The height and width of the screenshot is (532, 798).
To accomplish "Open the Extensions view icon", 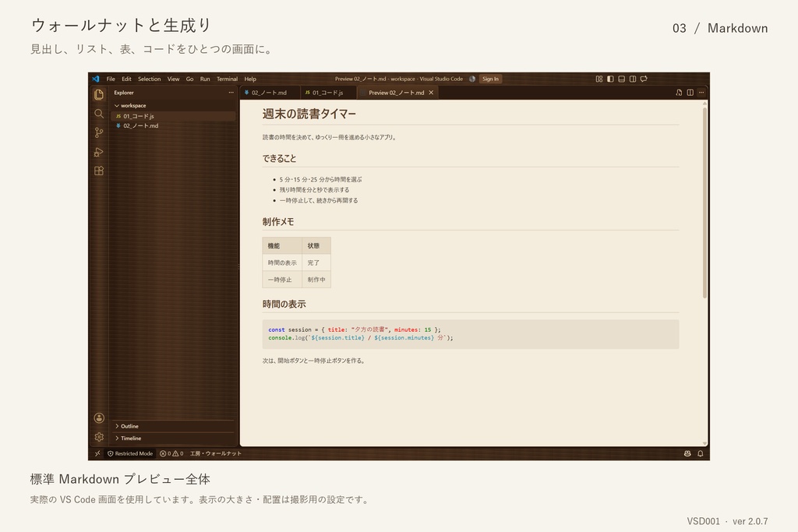I will 99,171.
